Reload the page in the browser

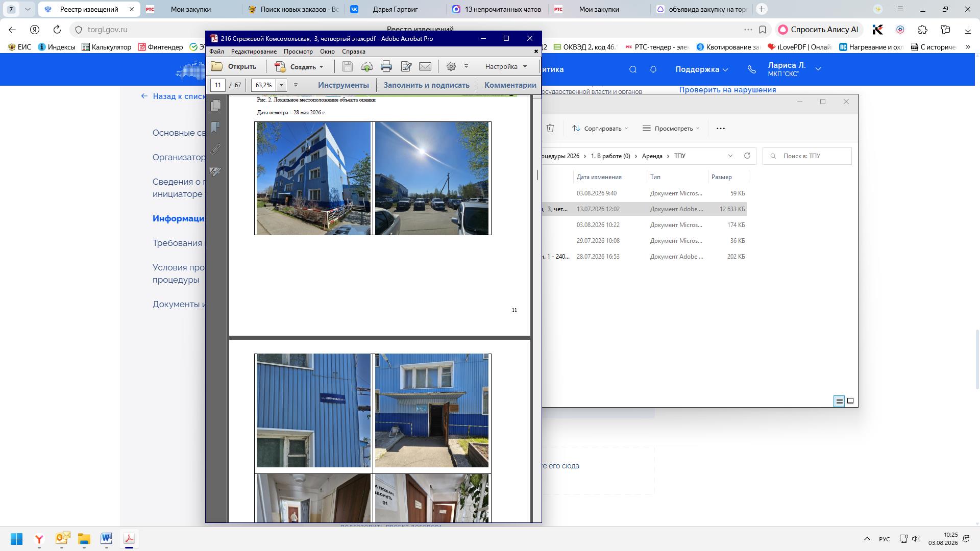click(57, 30)
